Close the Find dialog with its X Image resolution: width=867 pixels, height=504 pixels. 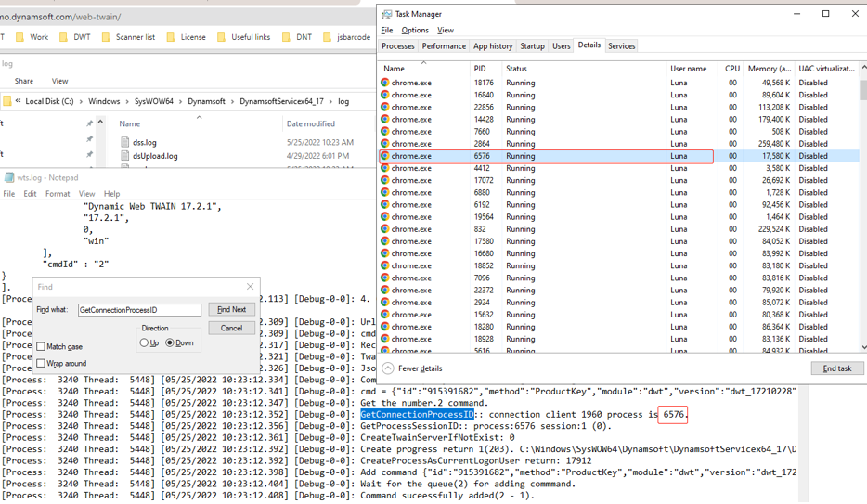(249, 287)
